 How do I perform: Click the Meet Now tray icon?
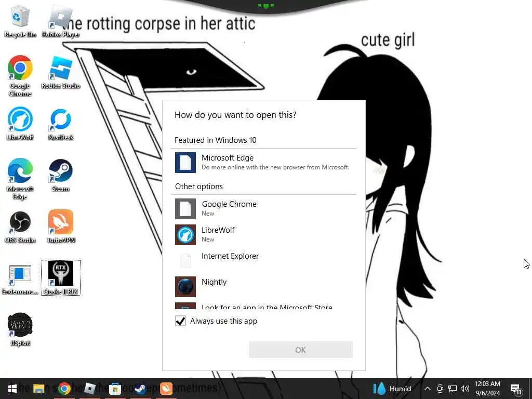[x=440, y=389]
